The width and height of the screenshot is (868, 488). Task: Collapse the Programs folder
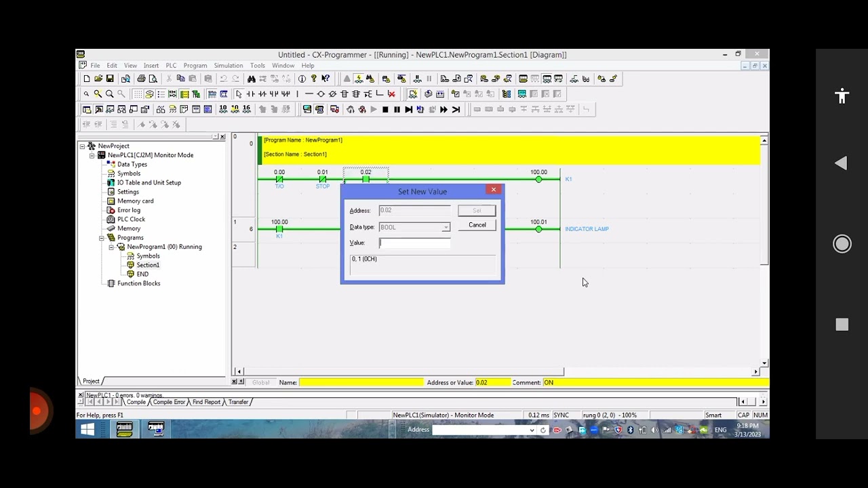pos(102,238)
